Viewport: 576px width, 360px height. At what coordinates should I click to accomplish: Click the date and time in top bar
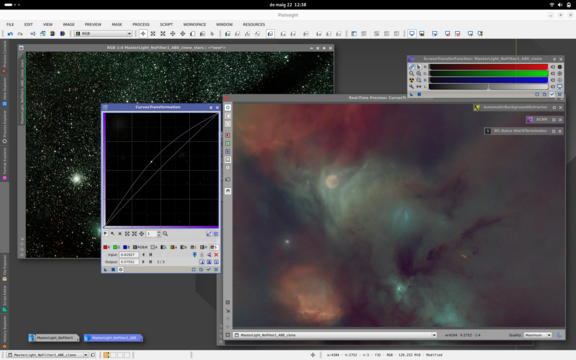(288, 5)
